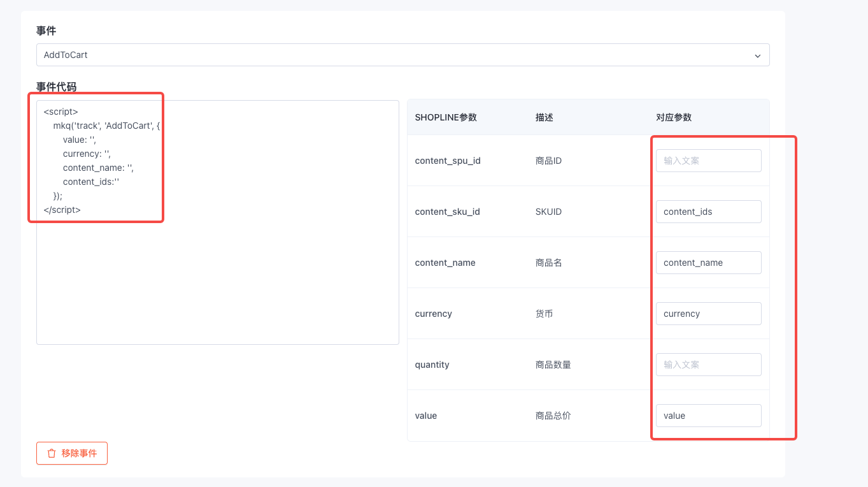Click the 事件代码 section label
The height and width of the screenshot is (487, 868).
(56, 87)
